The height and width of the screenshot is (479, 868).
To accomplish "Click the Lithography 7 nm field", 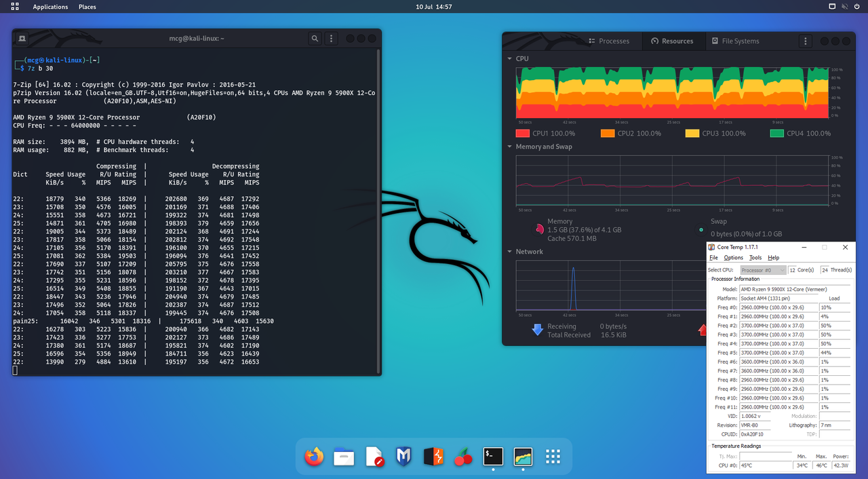I will point(835,425).
